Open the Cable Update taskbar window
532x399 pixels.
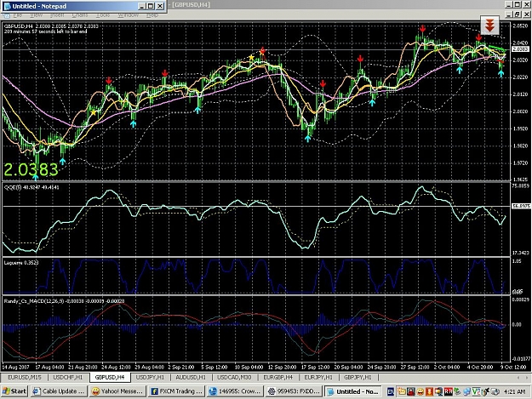(x=59, y=391)
